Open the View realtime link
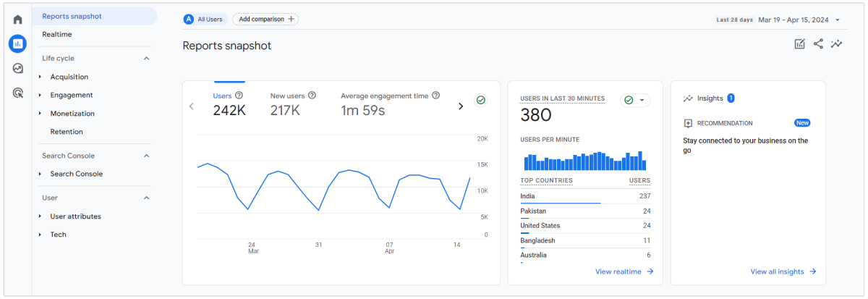This screenshot has height=299, width=868. [624, 271]
